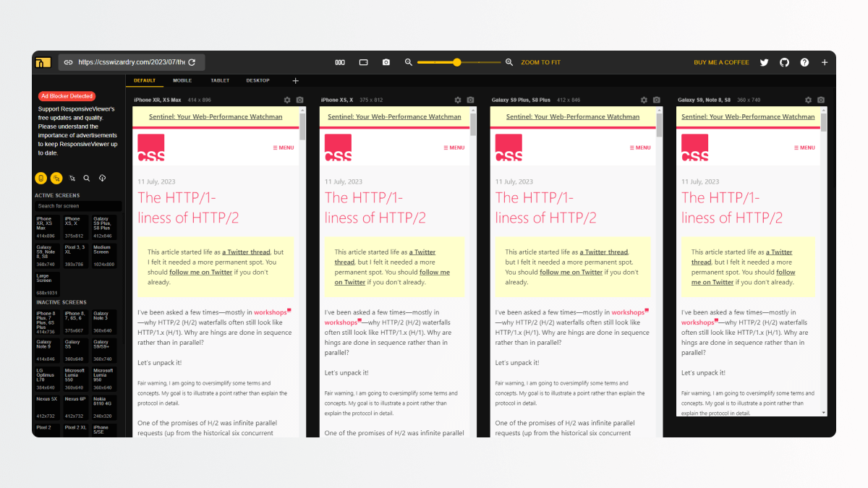Open the BUY ME A COFFEE link

pyautogui.click(x=721, y=62)
